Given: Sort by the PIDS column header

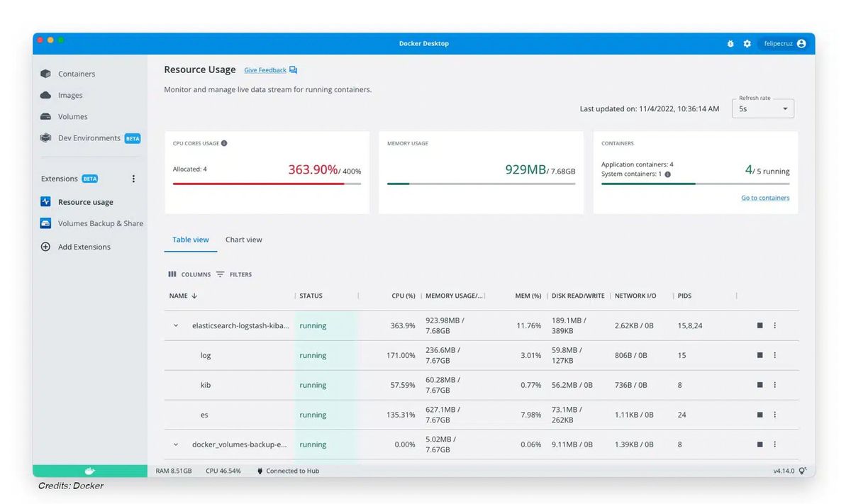Looking at the screenshot, I should (x=684, y=296).
